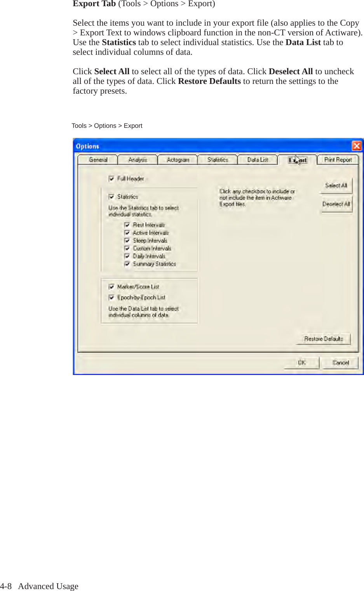Uncheck the Statistics option
The image size is (364, 591).
(111, 197)
